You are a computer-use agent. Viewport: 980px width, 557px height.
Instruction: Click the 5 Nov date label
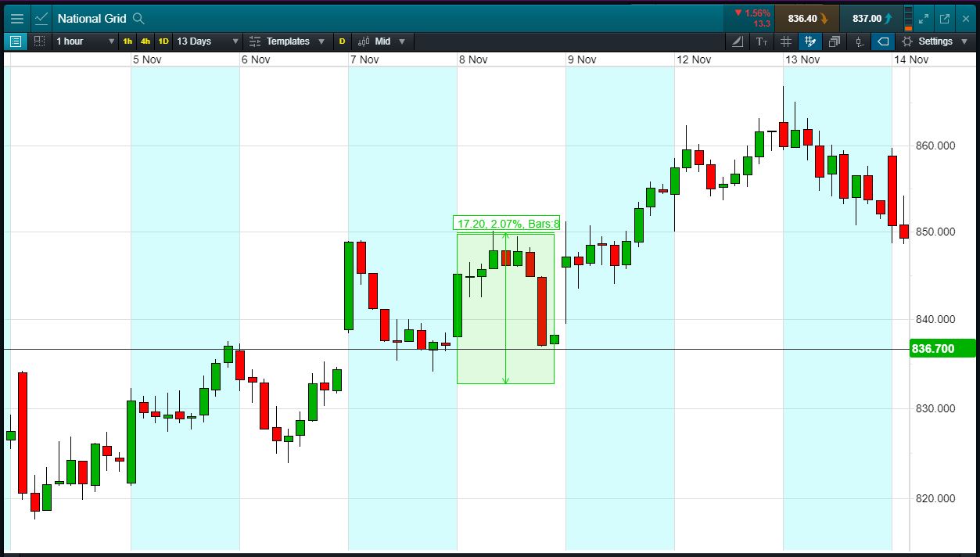point(146,59)
